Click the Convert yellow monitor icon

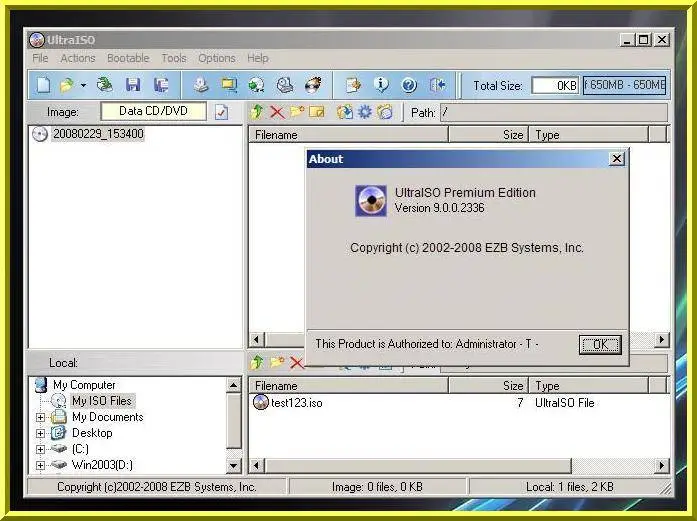(x=229, y=84)
